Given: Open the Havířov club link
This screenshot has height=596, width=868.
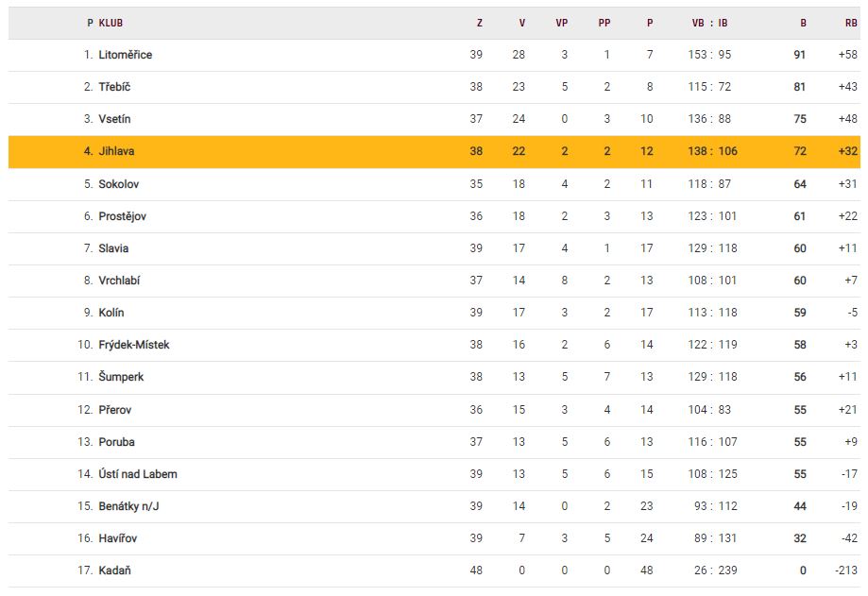Looking at the screenshot, I should pyautogui.click(x=118, y=538).
